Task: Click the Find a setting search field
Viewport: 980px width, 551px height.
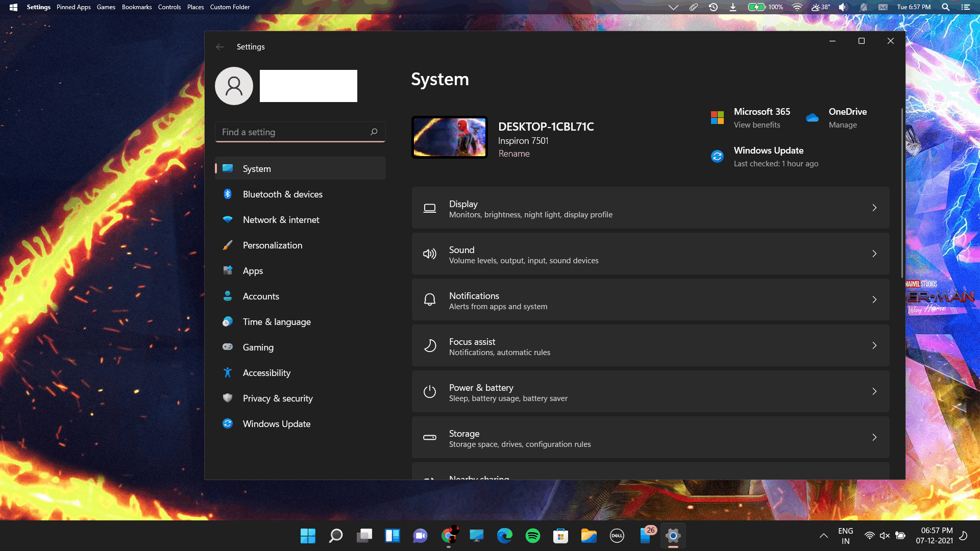Action: pos(300,132)
